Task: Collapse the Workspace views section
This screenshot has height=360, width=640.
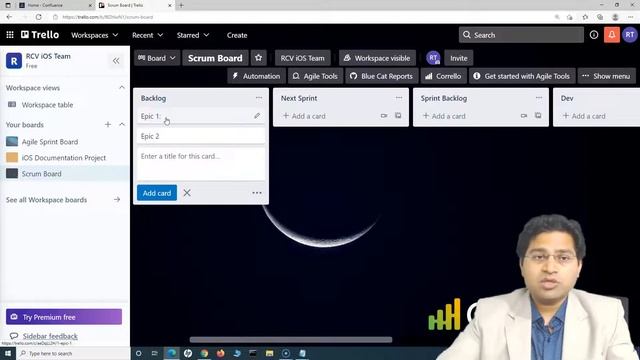Action: pos(122,88)
